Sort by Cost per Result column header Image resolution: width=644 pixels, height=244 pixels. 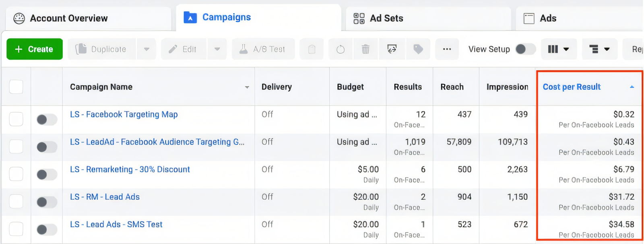coord(572,87)
